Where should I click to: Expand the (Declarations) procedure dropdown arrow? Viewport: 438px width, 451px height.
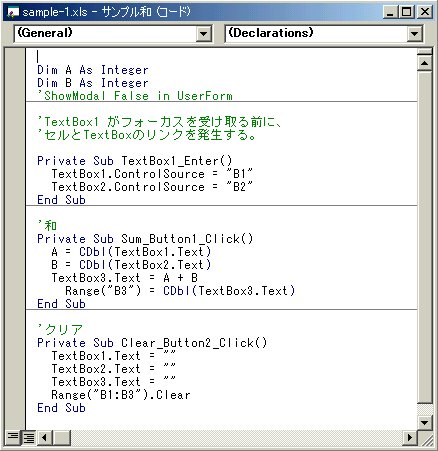click(x=414, y=34)
